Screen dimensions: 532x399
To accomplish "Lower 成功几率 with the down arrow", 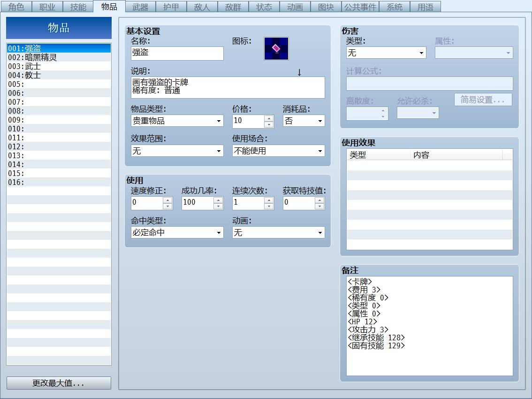I will tap(219, 206).
